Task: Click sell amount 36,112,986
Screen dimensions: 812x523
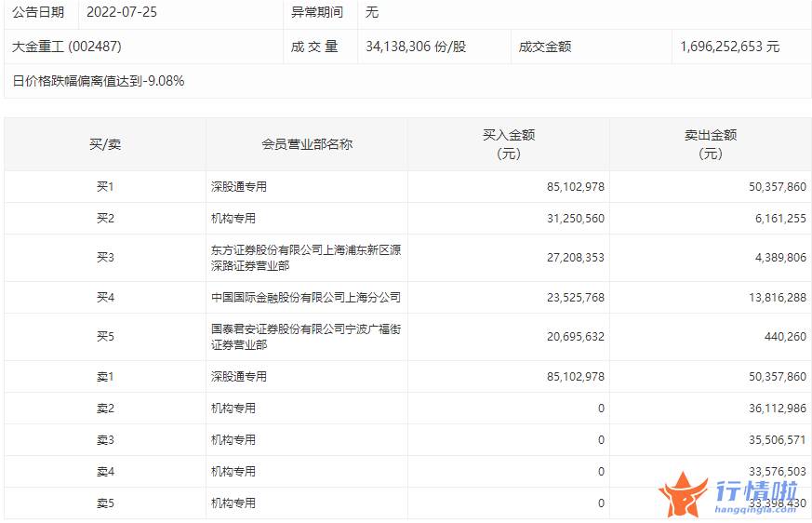Action: coord(778,409)
